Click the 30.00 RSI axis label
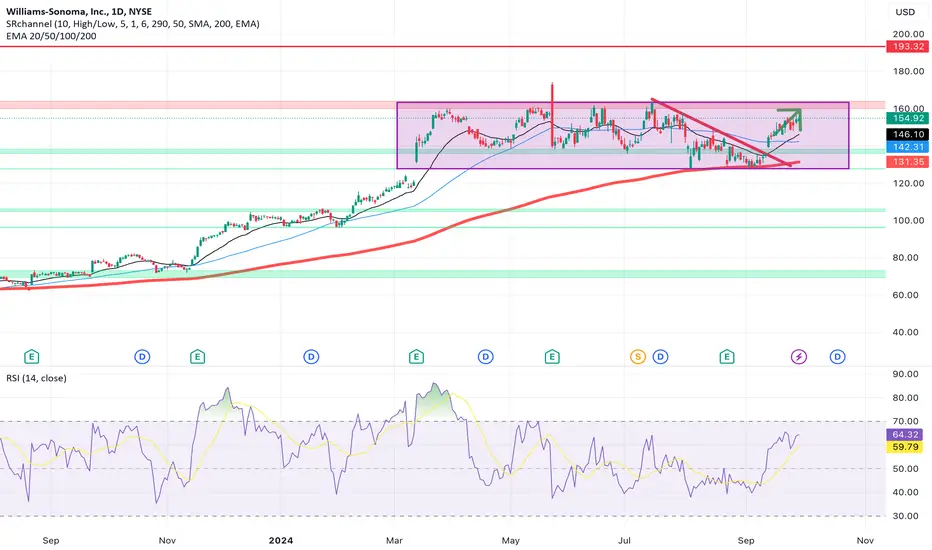The width and height of the screenshot is (932, 550). coord(906,516)
